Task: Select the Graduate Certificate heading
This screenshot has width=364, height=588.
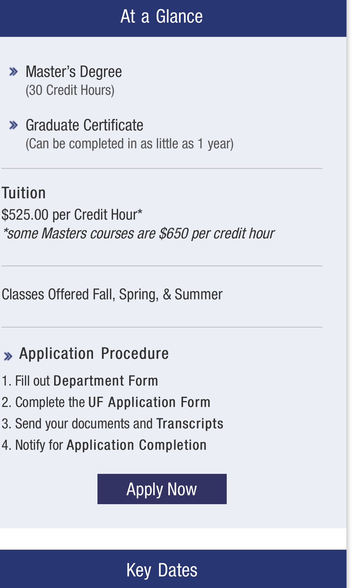Action: pyautogui.click(x=84, y=125)
